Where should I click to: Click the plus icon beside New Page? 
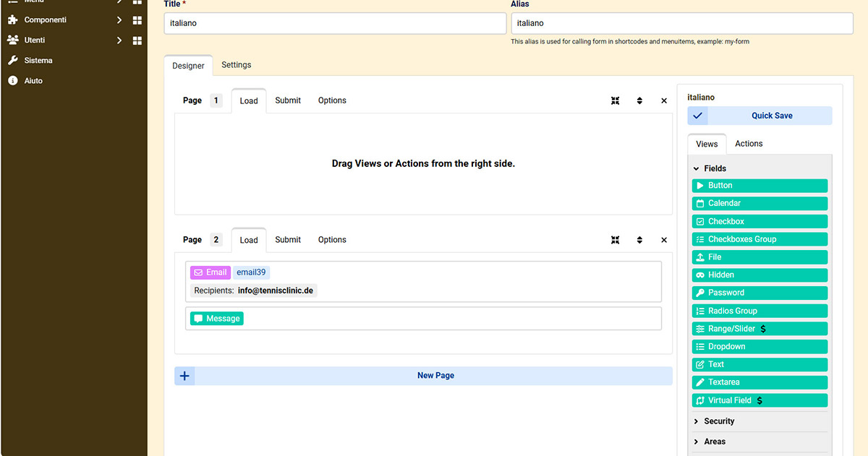coord(185,376)
